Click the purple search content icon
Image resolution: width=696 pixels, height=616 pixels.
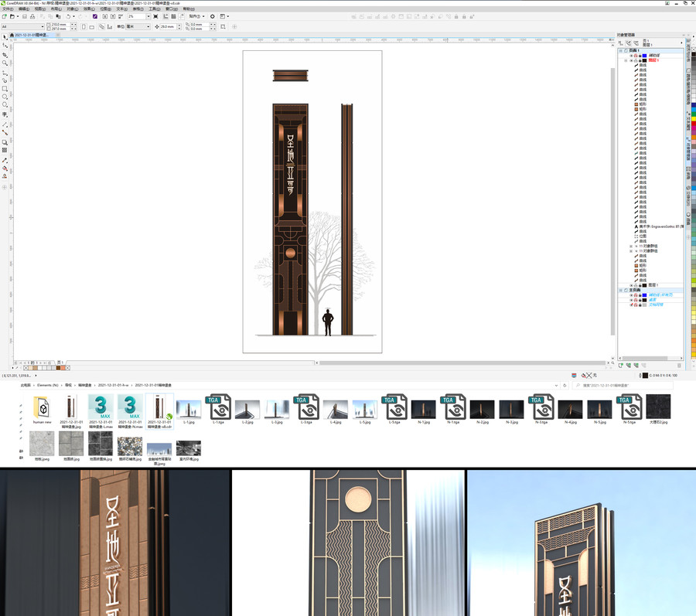pyautogui.click(x=95, y=16)
